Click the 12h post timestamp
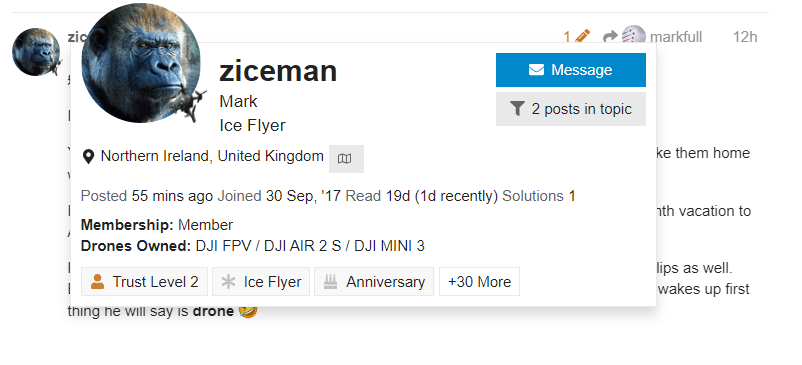 coord(745,37)
